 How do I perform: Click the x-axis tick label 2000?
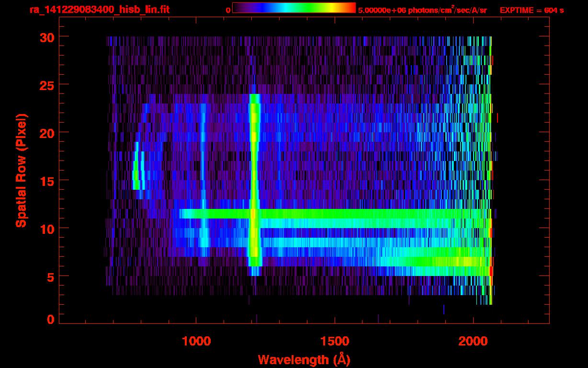click(x=473, y=341)
